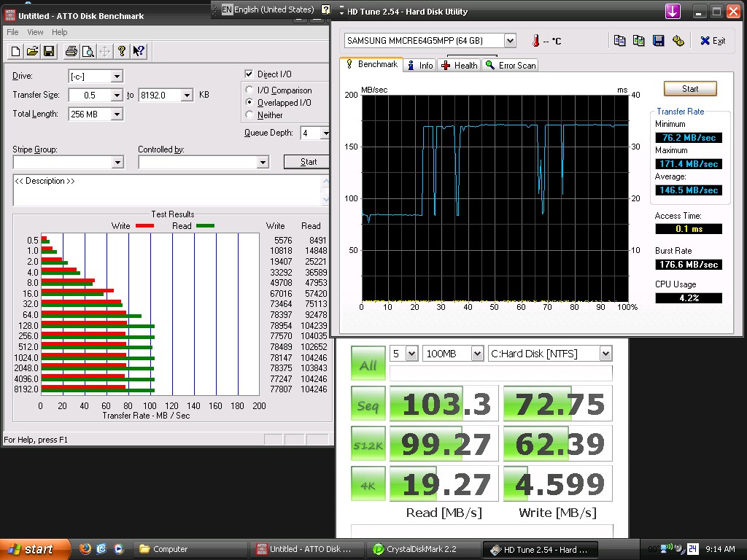Open the View menu in ATTO
747x560 pixels.
pos(35,32)
